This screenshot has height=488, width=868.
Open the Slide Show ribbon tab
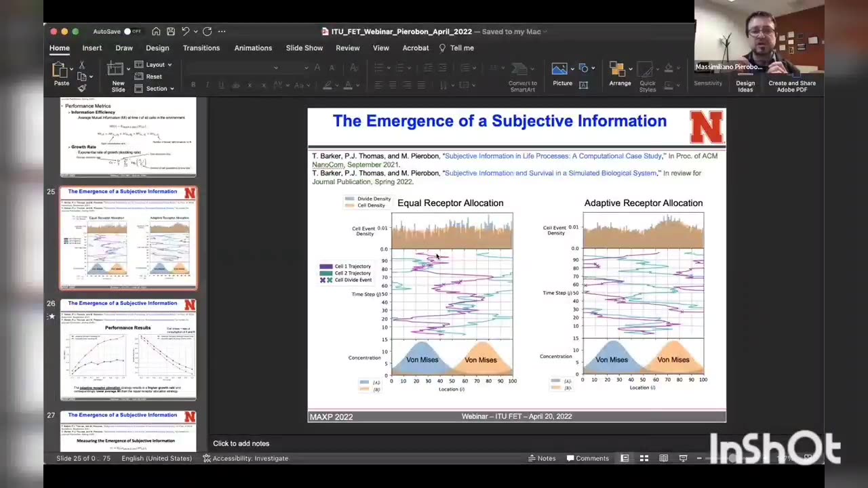pos(304,48)
